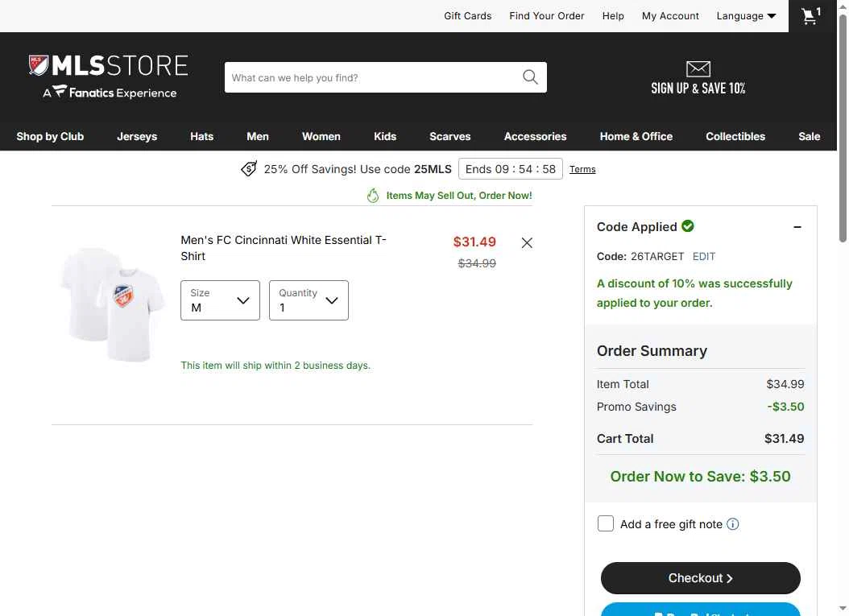This screenshot has width=849, height=616.
Task: Click the gift note info icon
Action: [x=732, y=524]
